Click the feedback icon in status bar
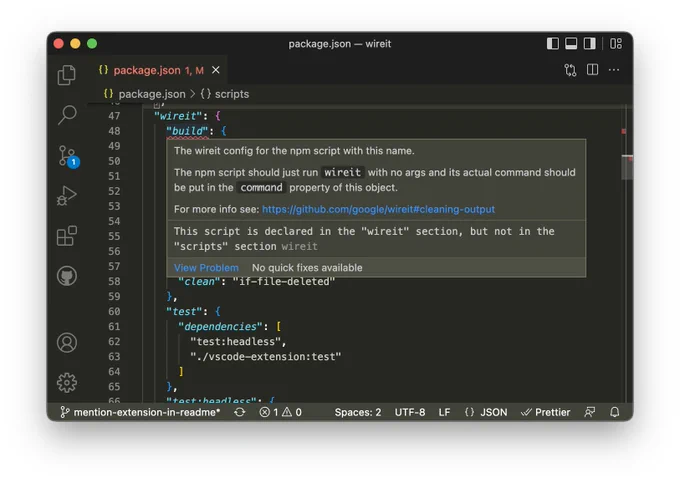 click(x=590, y=412)
